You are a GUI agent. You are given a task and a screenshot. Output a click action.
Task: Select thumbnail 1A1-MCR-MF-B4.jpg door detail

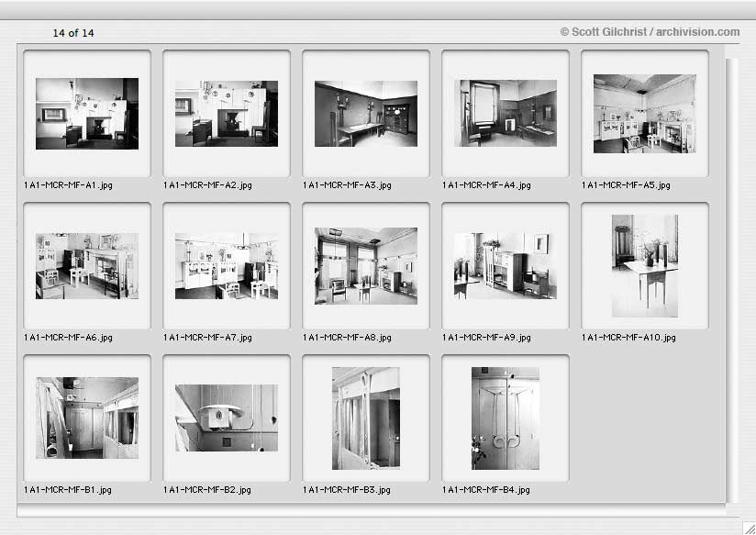pos(506,418)
